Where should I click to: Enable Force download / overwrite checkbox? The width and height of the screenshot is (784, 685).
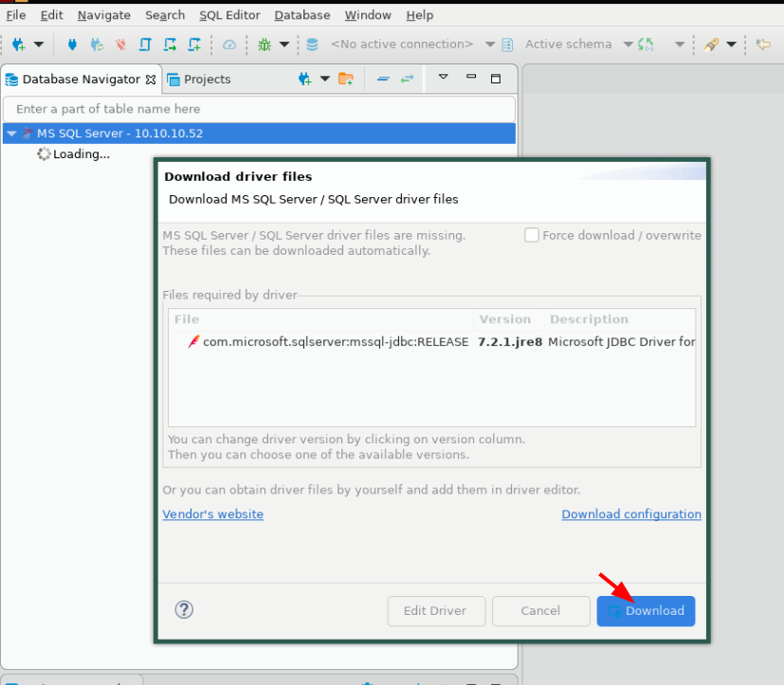(532, 235)
